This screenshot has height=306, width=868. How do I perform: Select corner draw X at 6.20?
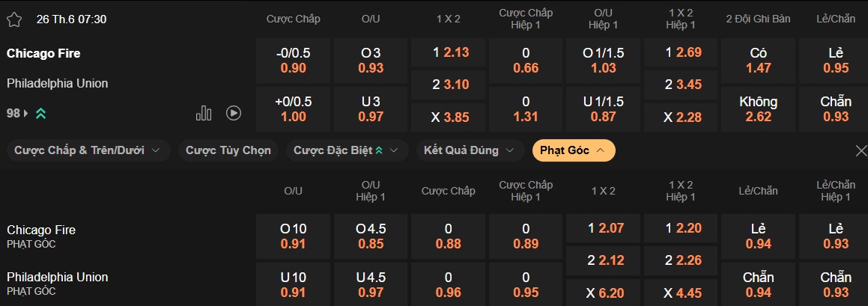604,293
